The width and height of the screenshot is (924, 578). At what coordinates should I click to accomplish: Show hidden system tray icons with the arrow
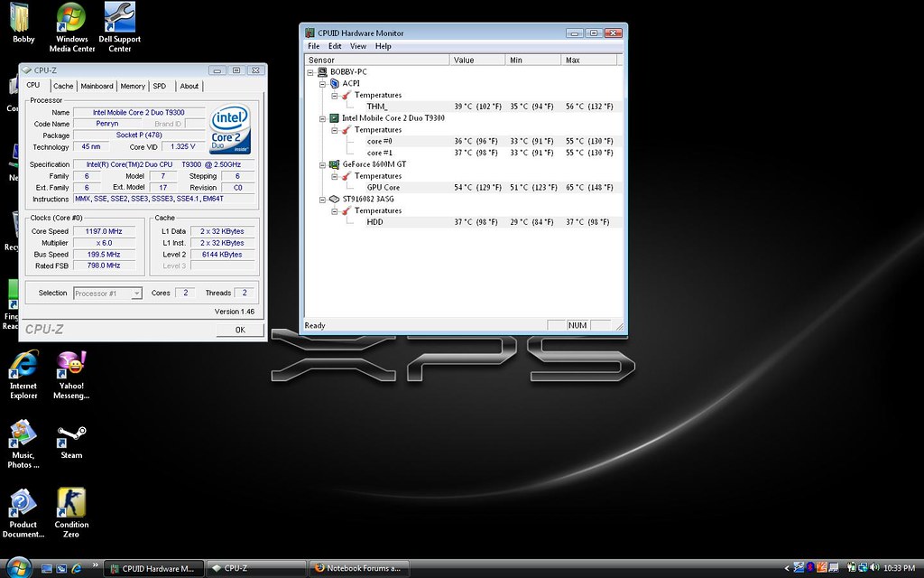click(787, 569)
